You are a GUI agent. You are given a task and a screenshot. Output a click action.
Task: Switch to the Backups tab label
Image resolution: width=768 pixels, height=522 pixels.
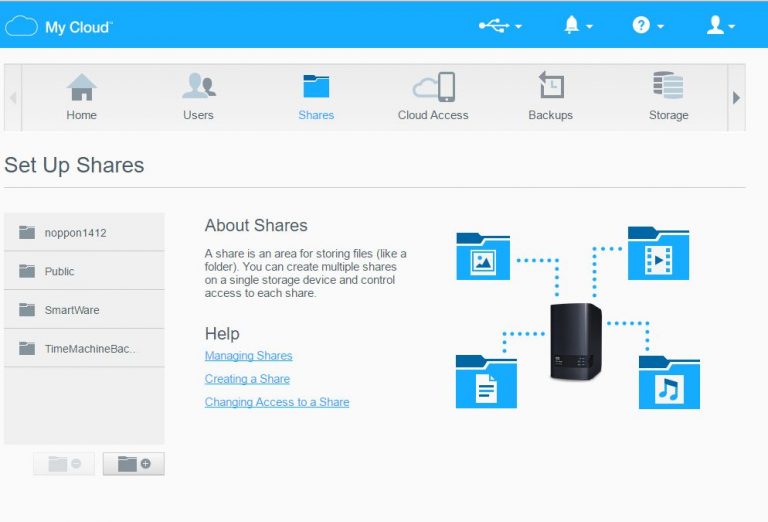(551, 115)
